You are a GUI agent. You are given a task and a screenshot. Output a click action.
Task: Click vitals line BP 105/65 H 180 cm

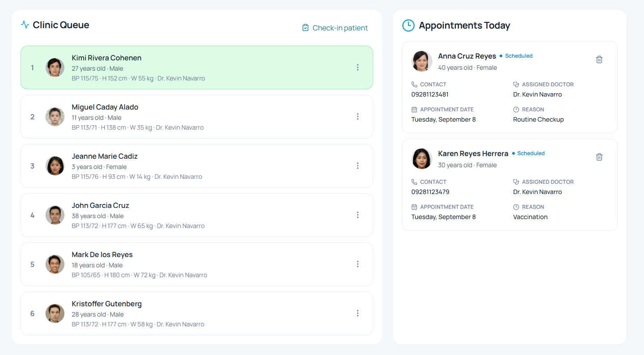[139, 275]
